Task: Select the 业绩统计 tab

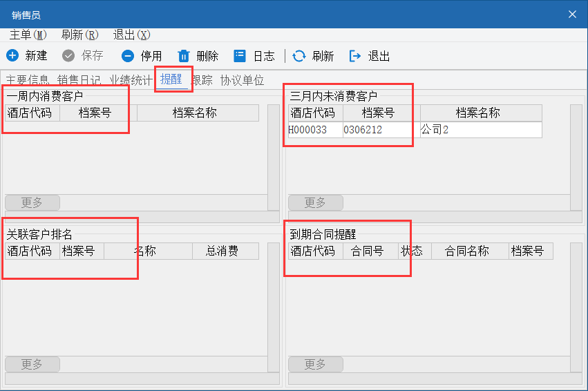Action: (130, 80)
